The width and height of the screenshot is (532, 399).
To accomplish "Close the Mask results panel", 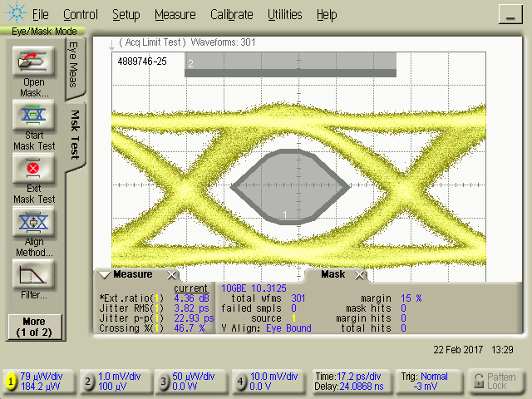I will tap(360, 275).
